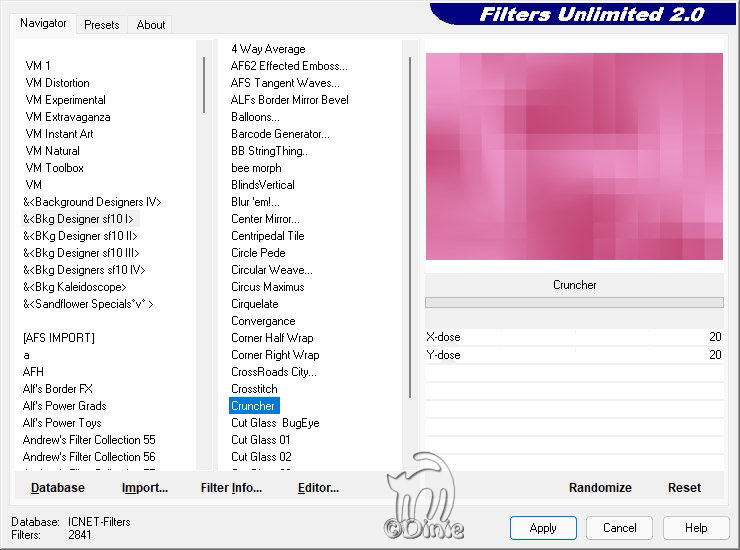Switch to the Presets tab
The height and width of the screenshot is (550, 740).
coord(101,25)
